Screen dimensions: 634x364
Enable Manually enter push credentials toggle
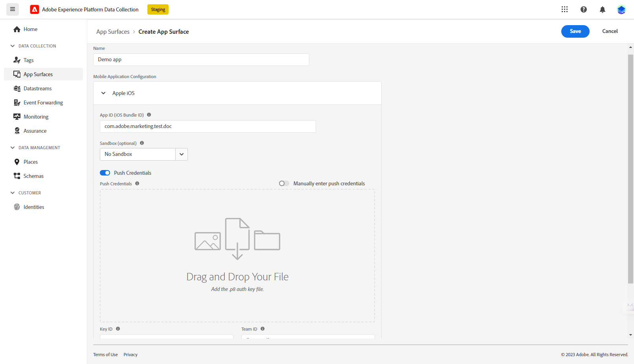(x=284, y=183)
